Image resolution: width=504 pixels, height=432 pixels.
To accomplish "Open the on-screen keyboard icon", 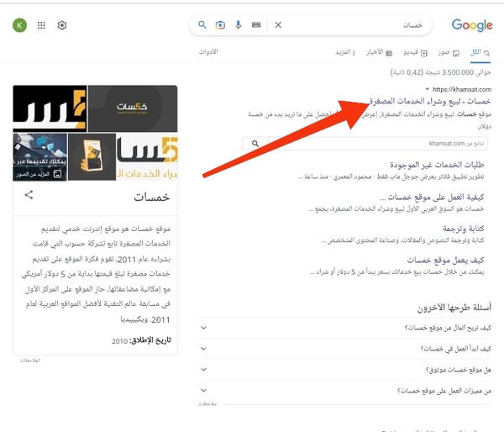I will (x=256, y=25).
